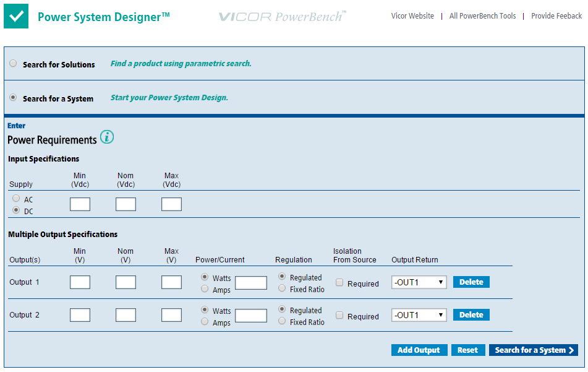Click Output 2 power value field
The image size is (588, 372).
click(x=251, y=316)
